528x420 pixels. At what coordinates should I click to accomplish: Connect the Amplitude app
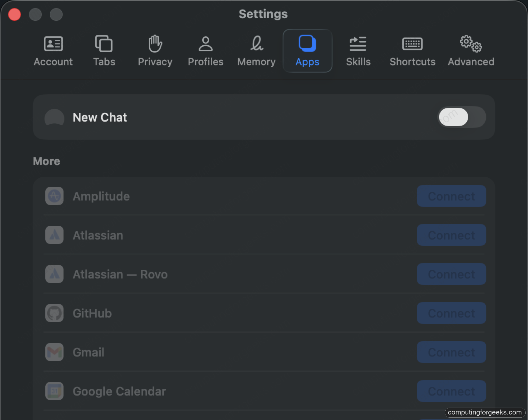[x=451, y=196]
